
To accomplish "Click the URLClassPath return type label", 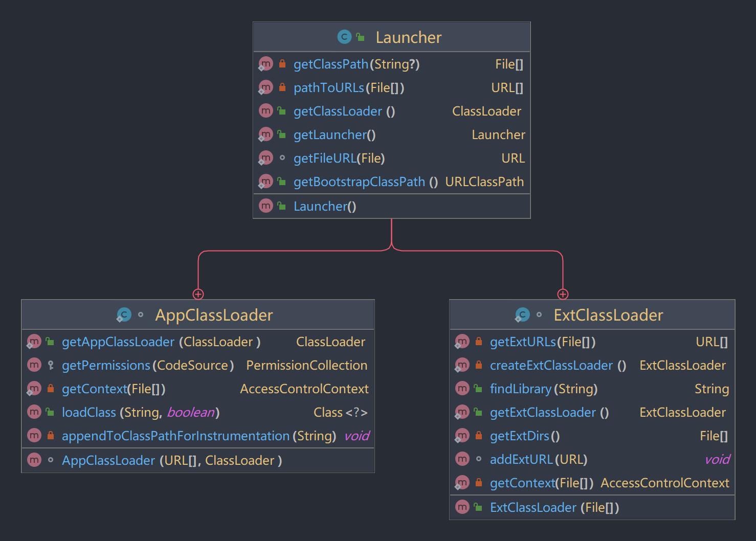I will point(484,182).
